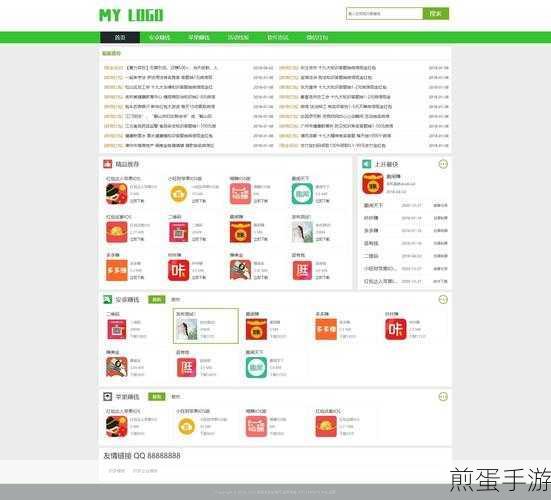This screenshot has height=500, width=551.
Task: Click the round more button of the 苹果赚钱 section
Action: 443,396
